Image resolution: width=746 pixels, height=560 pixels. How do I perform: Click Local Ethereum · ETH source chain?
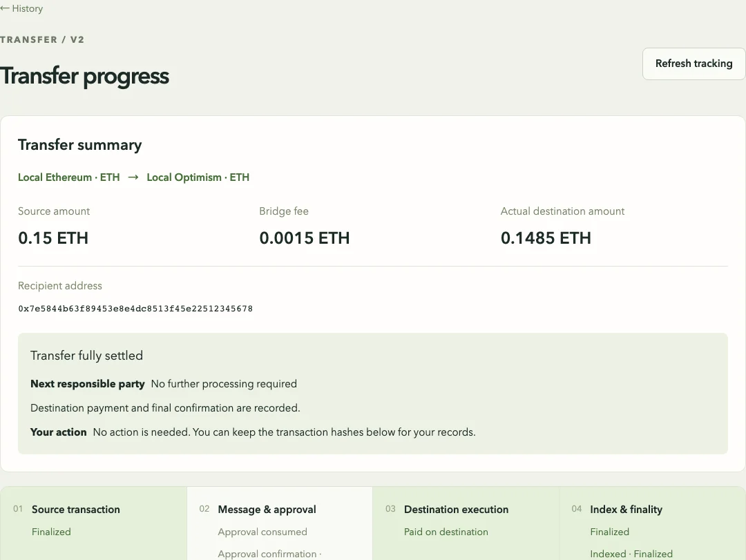[69, 177]
